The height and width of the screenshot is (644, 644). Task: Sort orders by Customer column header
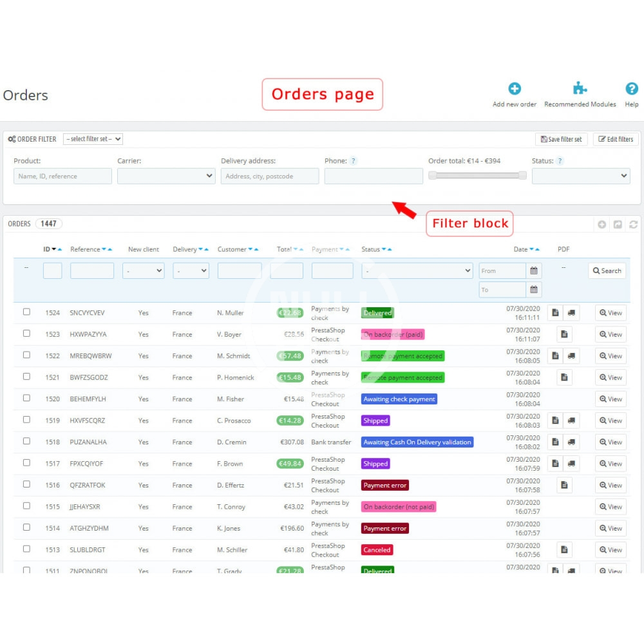click(x=232, y=249)
